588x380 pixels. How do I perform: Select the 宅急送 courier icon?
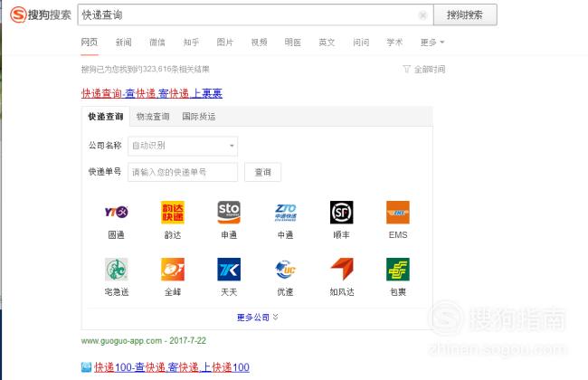[x=117, y=270]
